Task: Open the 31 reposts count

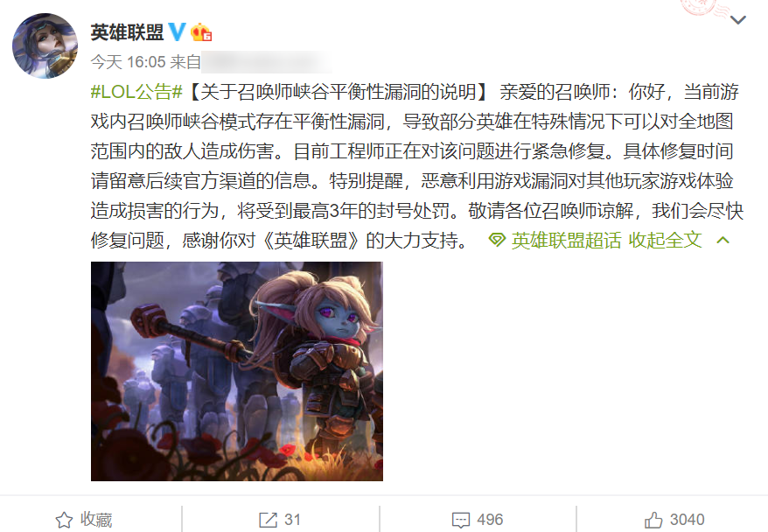Action: click(x=292, y=520)
